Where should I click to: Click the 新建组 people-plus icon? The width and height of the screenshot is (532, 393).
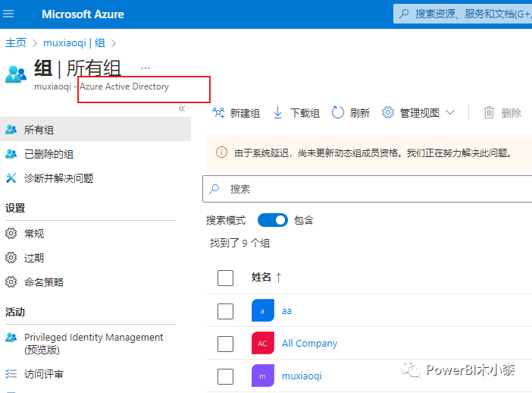click(218, 112)
